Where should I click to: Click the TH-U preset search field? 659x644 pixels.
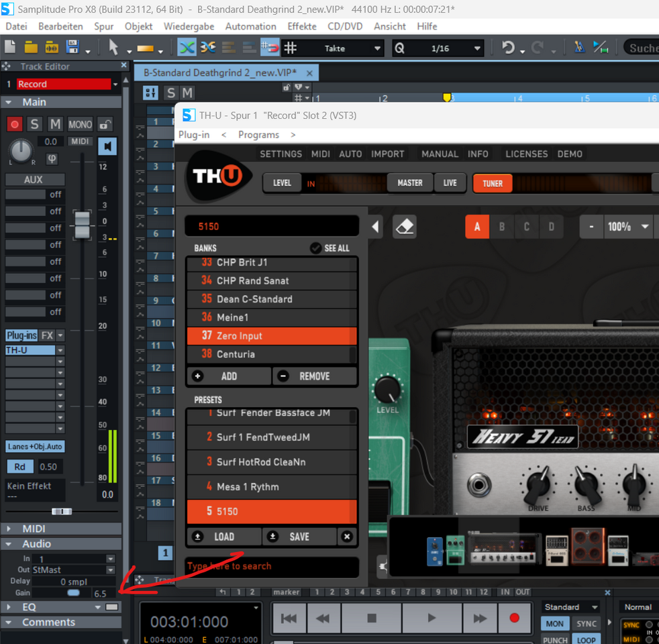pos(272,566)
